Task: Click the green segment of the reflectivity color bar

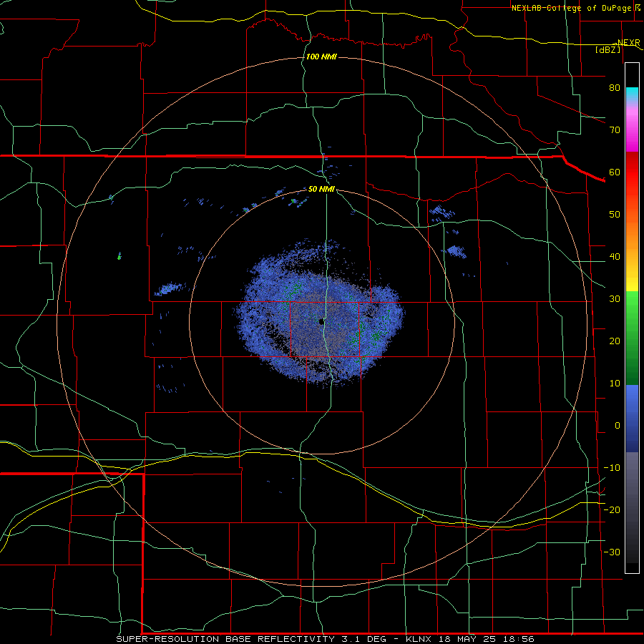Action: click(x=632, y=338)
